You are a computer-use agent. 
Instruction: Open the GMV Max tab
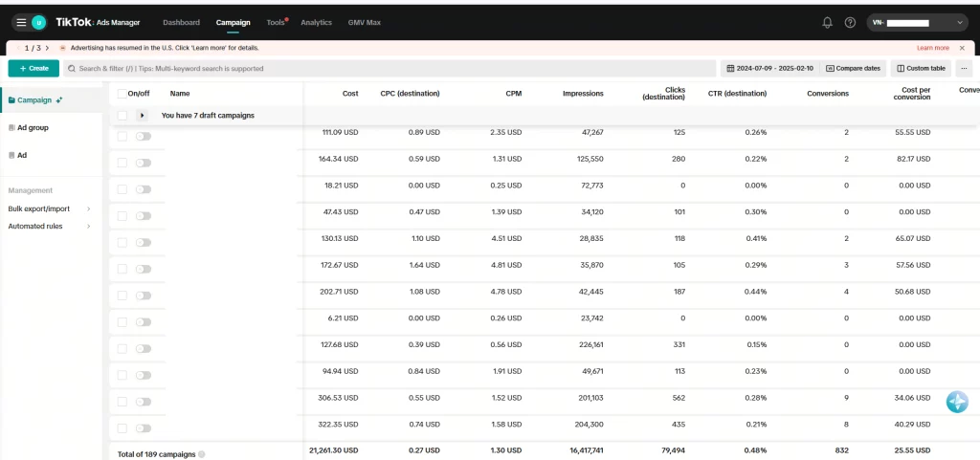pyautogui.click(x=365, y=22)
